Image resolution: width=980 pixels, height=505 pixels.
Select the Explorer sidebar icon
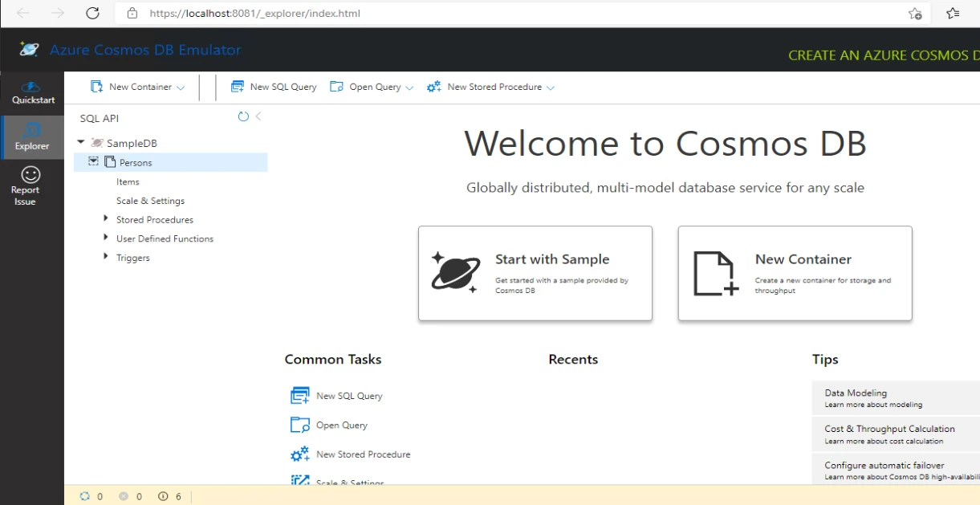32,136
